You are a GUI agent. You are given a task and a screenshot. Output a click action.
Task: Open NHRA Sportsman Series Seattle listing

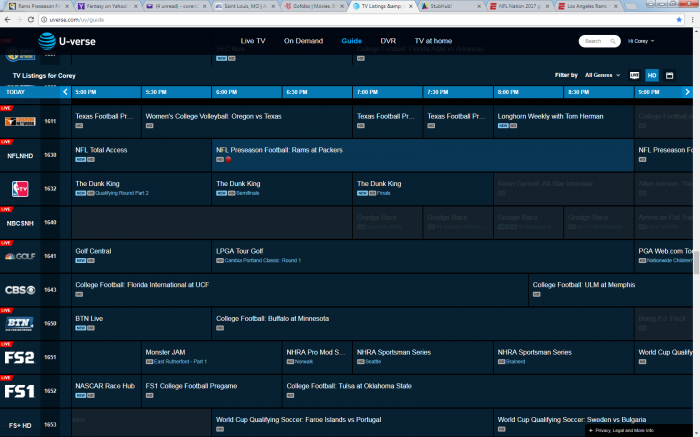tap(422, 358)
